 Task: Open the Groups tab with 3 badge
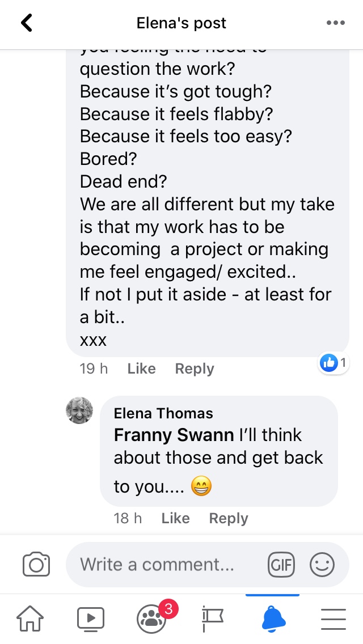pyautogui.click(x=151, y=617)
